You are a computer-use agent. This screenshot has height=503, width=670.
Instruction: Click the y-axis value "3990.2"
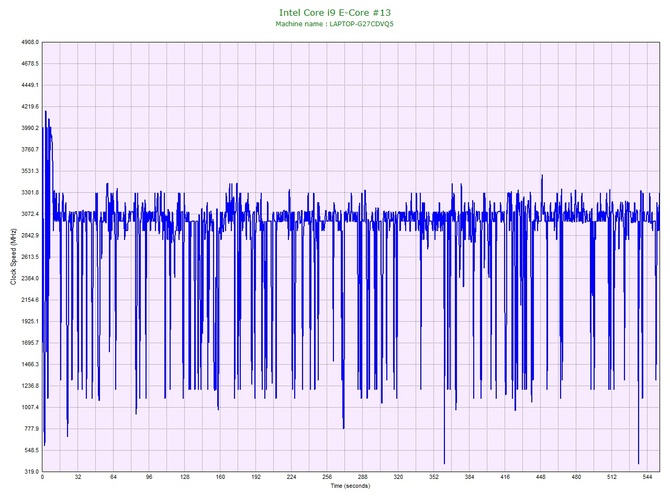pos(30,128)
